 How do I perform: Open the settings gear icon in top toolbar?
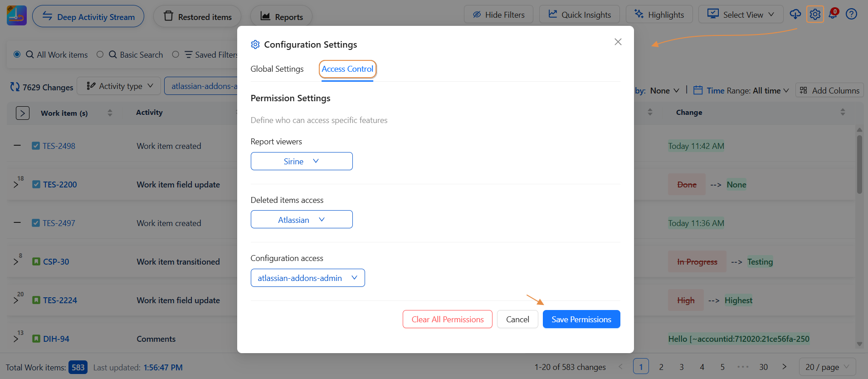[x=815, y=15]
